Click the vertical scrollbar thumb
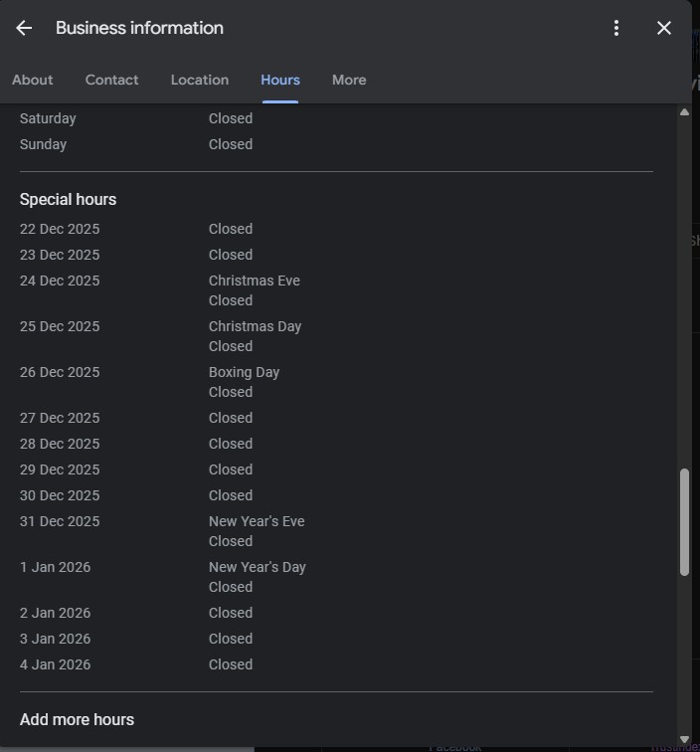The height and width of the screenshot is (752, 700). pyautogui.click(x=684, y=522)
